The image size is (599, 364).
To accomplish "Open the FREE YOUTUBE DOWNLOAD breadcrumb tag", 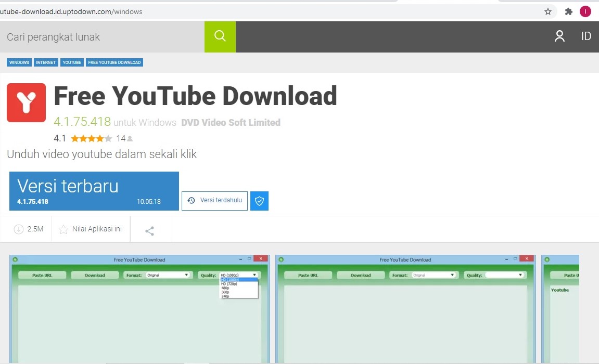I will click(x=114, y=62).
